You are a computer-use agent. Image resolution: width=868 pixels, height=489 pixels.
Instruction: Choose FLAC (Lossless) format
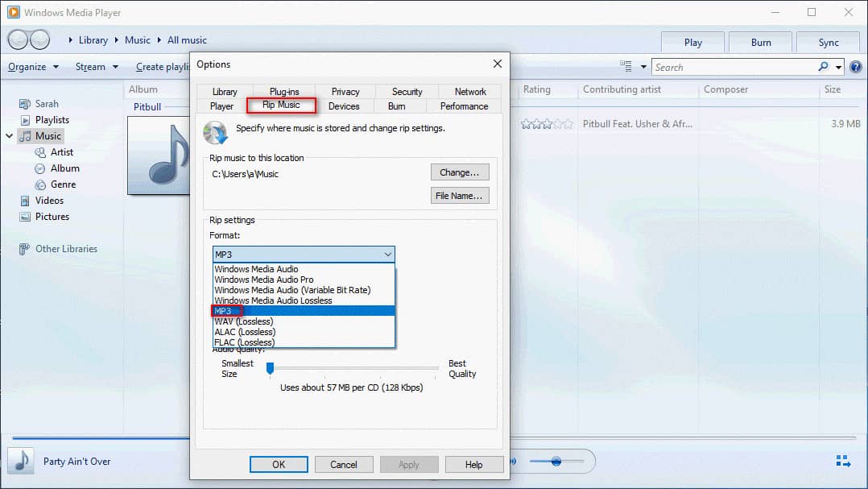tap(304, 342)
